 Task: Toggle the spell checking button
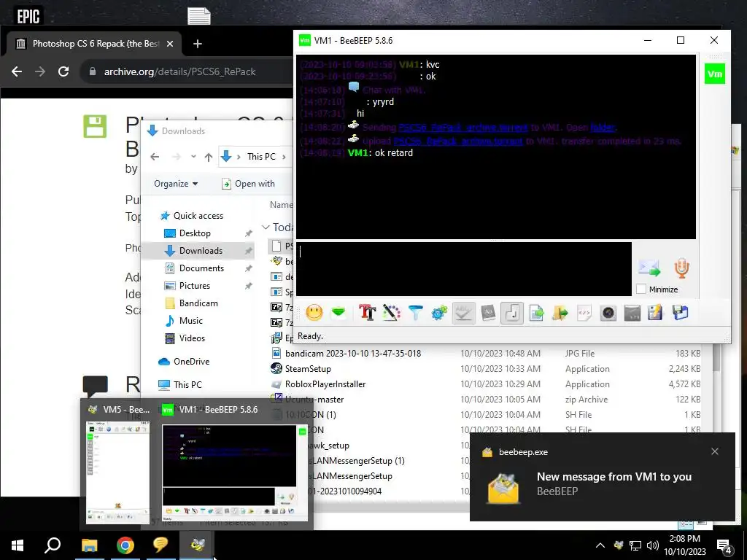coord(463,313)
